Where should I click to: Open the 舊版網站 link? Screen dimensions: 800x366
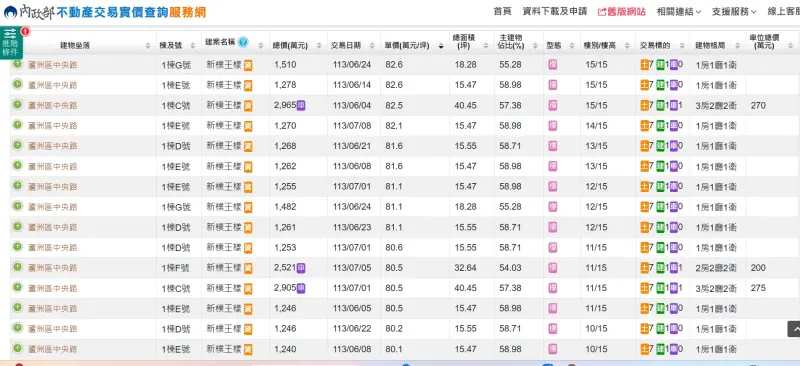click(x=621, y=12)
